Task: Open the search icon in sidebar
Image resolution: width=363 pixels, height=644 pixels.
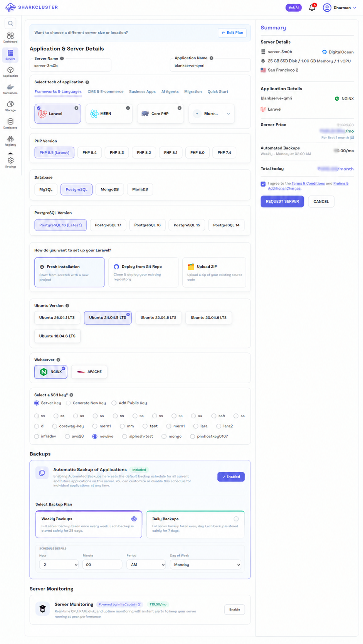Action: click(x=10, y=24)
